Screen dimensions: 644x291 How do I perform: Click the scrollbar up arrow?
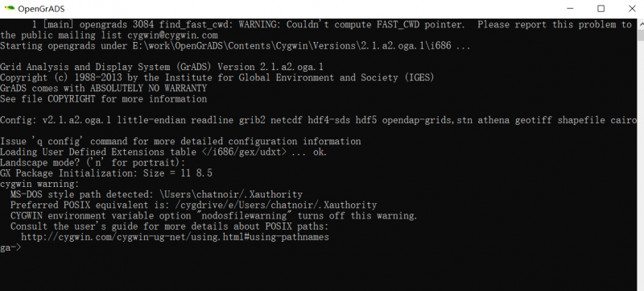coord(640,23)
